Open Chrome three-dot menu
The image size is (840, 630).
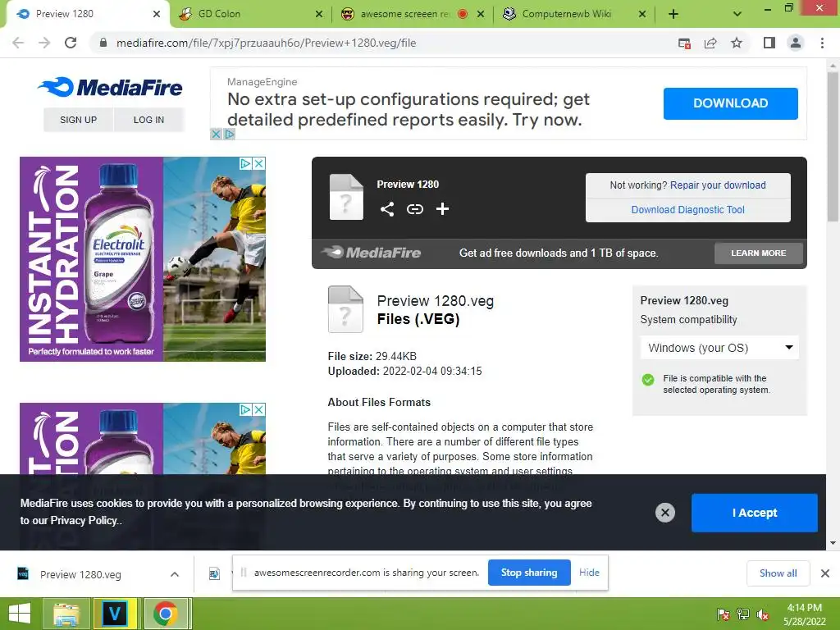tap(822, 43)
